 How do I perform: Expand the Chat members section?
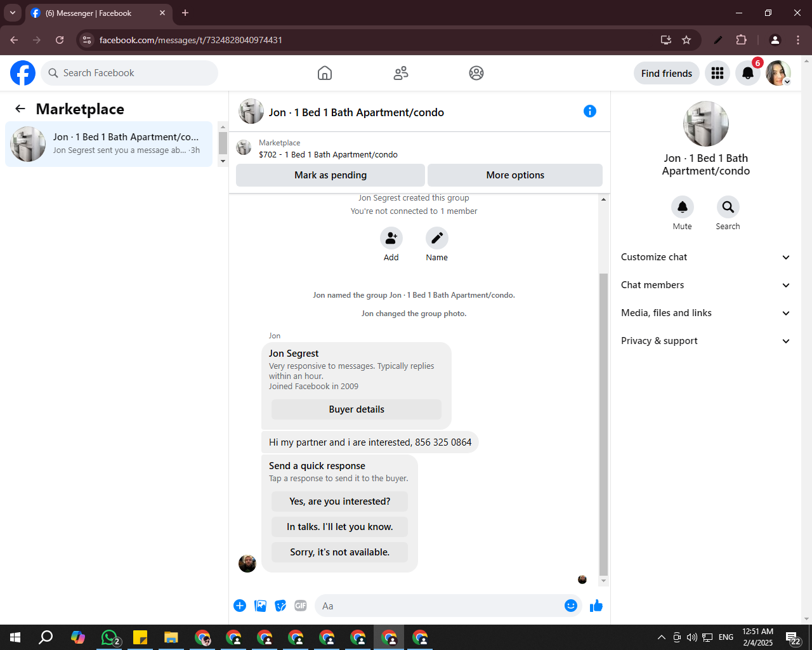706,285
